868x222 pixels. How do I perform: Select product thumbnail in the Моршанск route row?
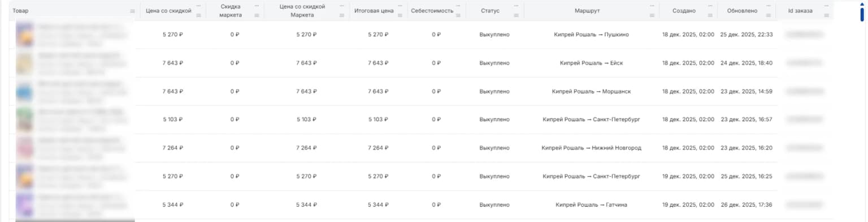tap(25, 91)
